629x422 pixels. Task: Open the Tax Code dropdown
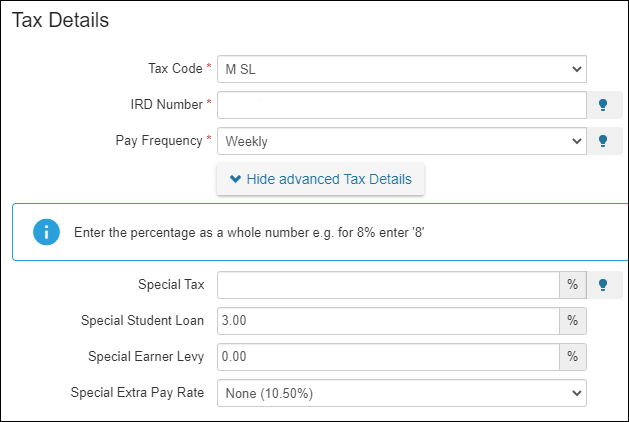coord(401,69)
